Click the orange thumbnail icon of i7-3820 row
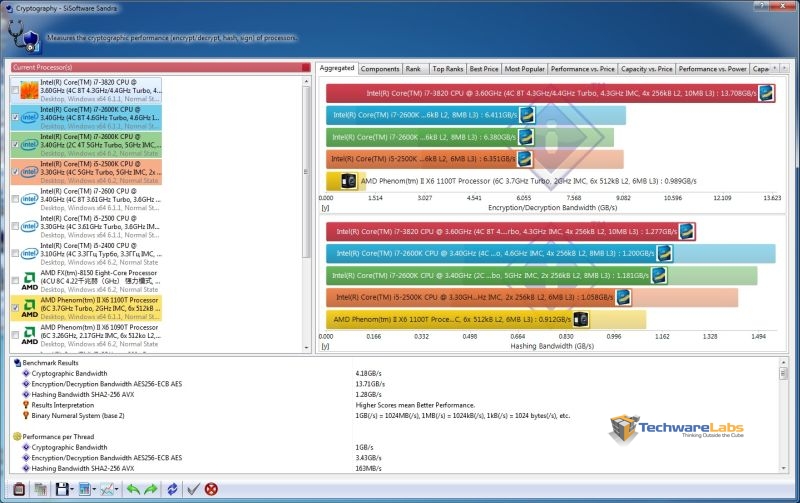The height and width of the screenshot is (503, 800). pos(30,90)
